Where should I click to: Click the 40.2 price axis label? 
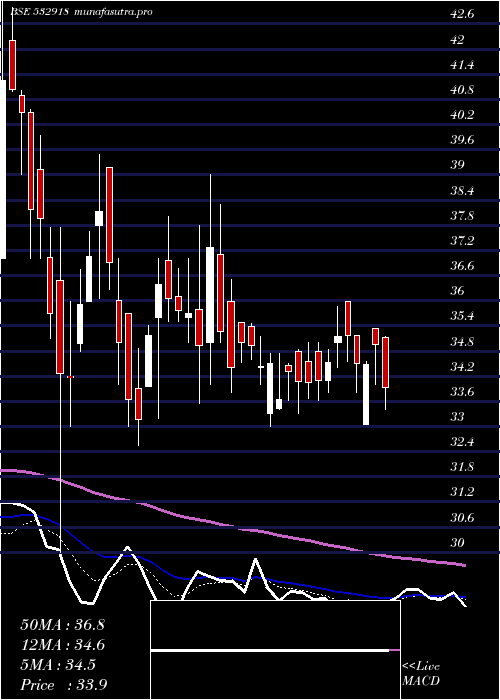tap(462, 114)
